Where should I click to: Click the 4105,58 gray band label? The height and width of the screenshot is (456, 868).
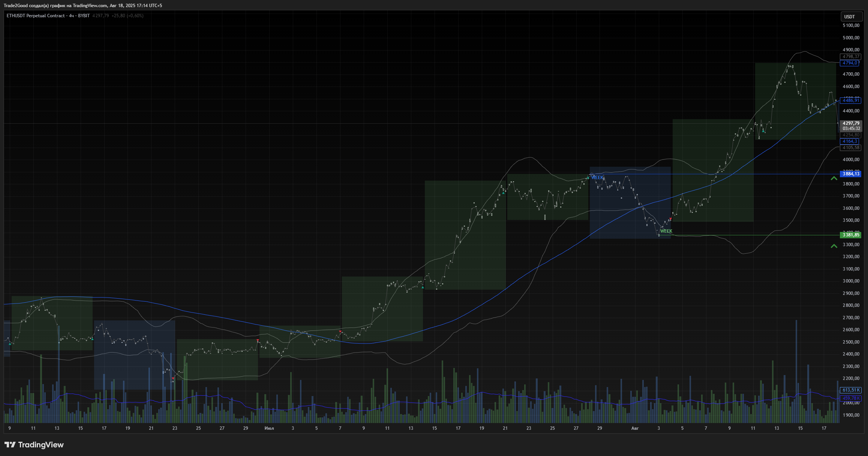click(x=850, y=148)
